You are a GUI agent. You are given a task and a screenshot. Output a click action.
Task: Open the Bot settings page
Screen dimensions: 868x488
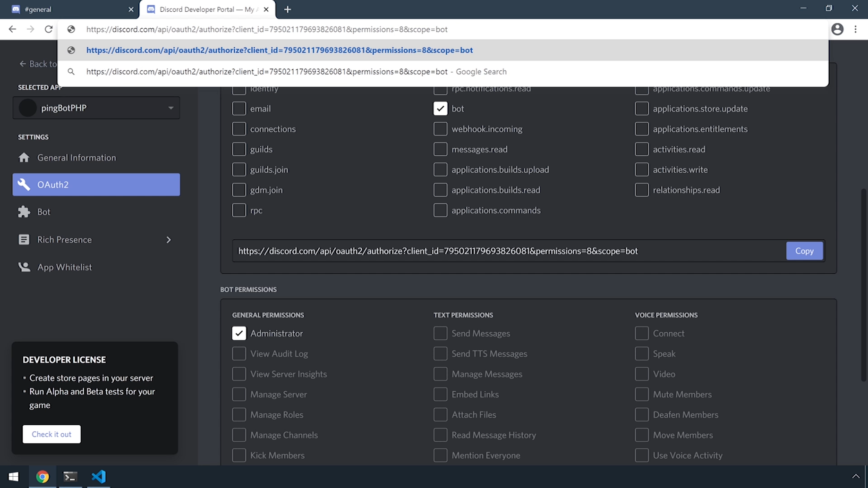pyautogui.click(x=96, y=212)
